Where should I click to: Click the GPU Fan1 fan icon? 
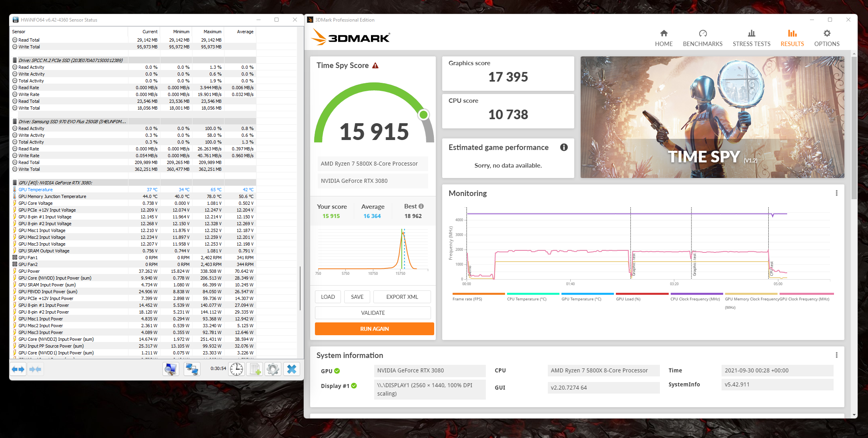tap(15, 258)
